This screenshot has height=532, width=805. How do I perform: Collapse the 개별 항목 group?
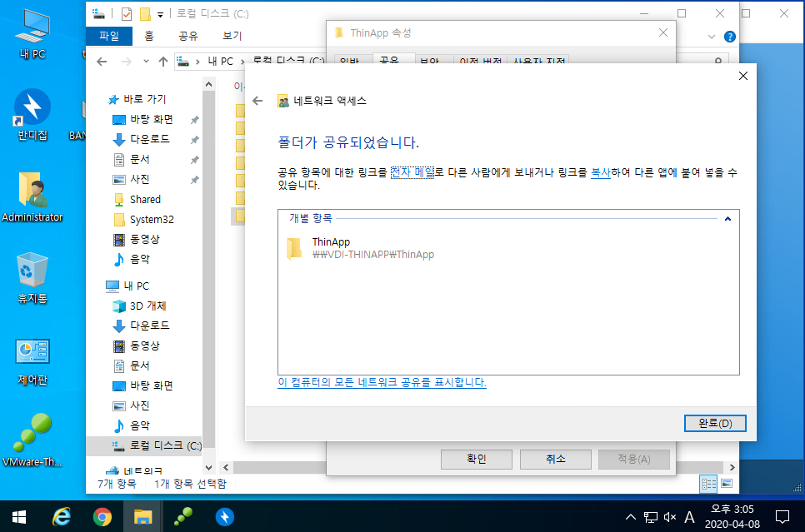[727, 219]
